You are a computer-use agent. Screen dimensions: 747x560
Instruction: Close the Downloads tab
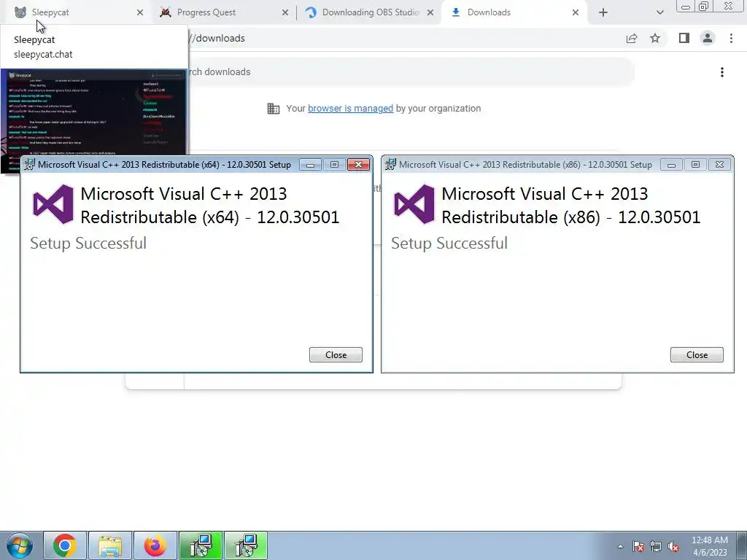coord(576,12)
